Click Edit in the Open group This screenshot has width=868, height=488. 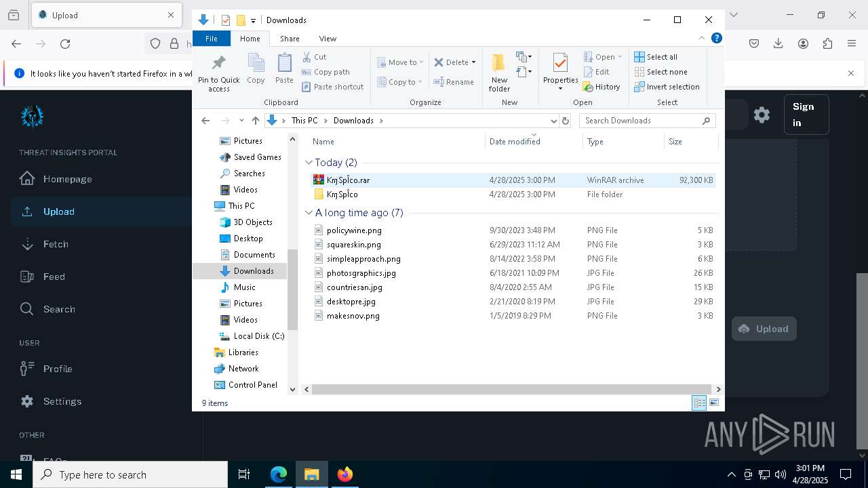pyautogui.click(x=596, y=72)
